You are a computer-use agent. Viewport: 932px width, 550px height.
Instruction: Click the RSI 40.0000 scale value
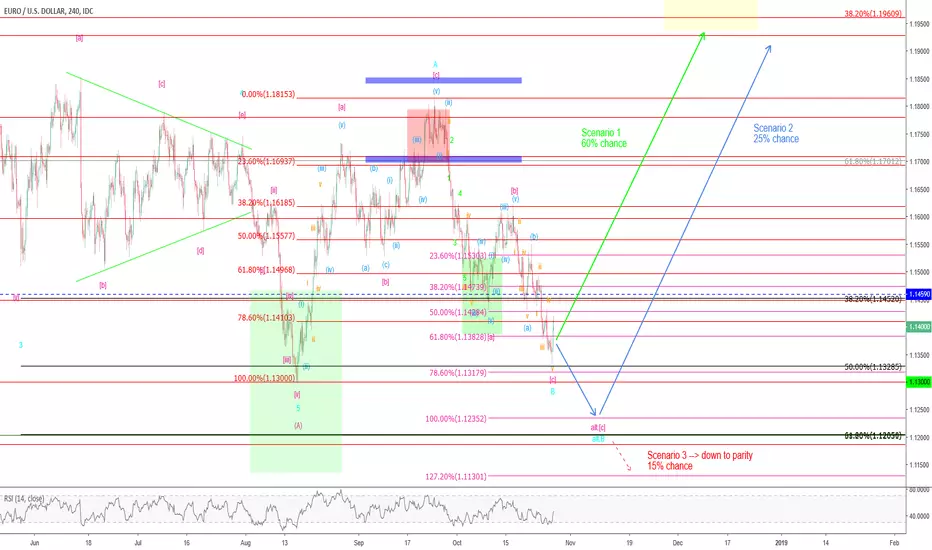click(x=920, y=516)
